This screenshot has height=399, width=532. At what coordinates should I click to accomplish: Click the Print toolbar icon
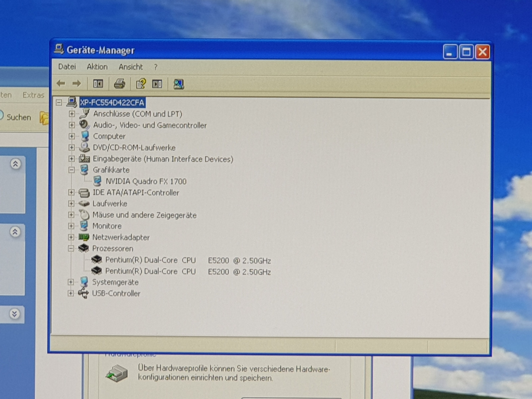119,84
